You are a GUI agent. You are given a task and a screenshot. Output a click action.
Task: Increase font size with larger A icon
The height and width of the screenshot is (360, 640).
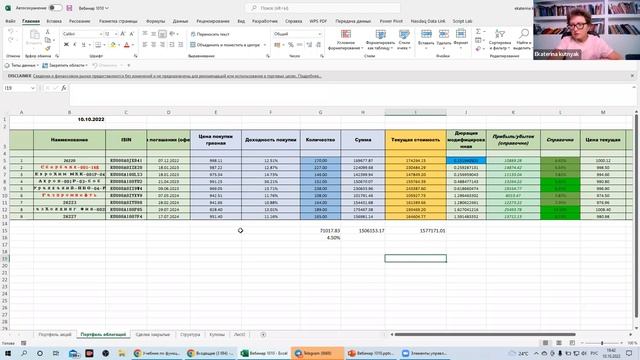click(x=123, y=34)
